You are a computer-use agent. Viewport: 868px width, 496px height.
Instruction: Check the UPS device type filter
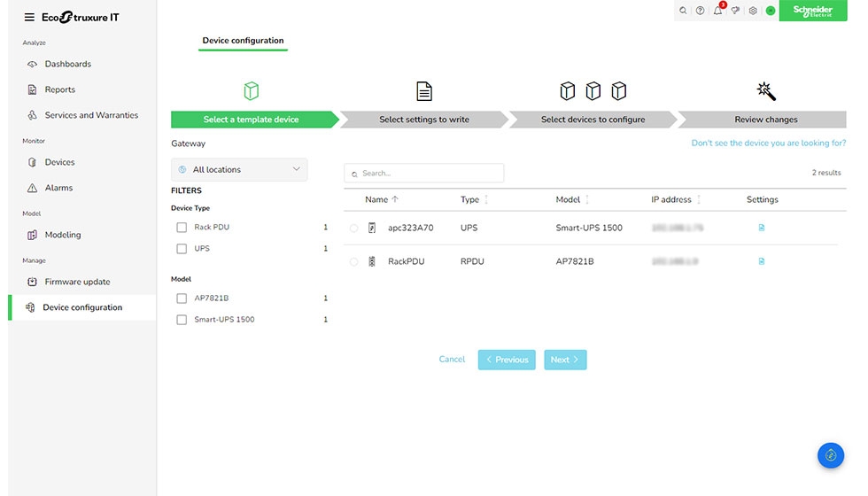tap(182, 249)
